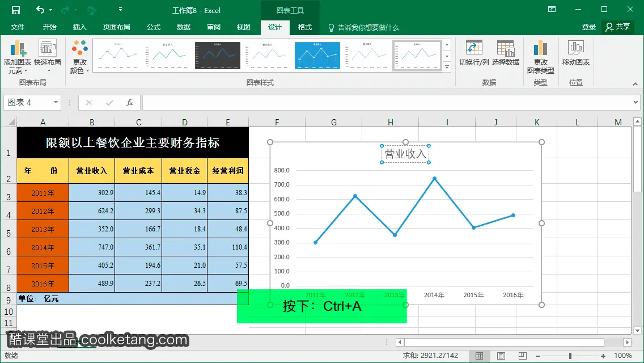Click the 经营利润 header cell
This screenshot has height=363, width=644.
point(228,171)
